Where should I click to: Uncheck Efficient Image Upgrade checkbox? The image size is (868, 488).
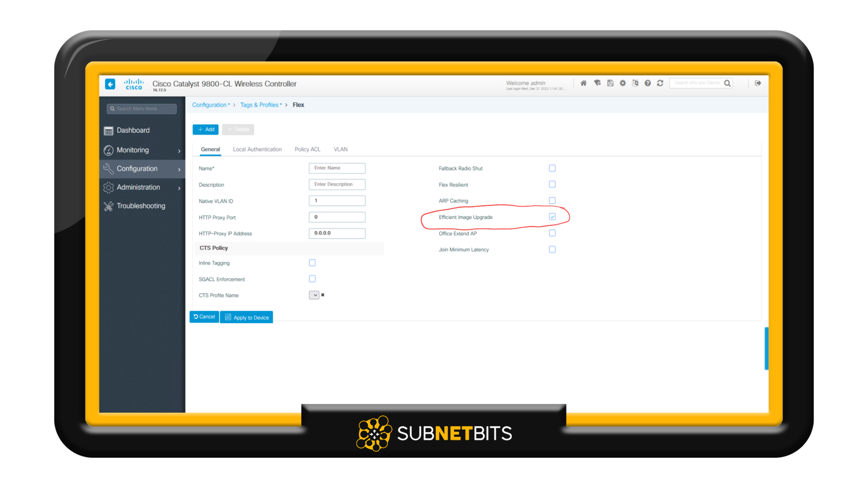(x=552, y=217)
